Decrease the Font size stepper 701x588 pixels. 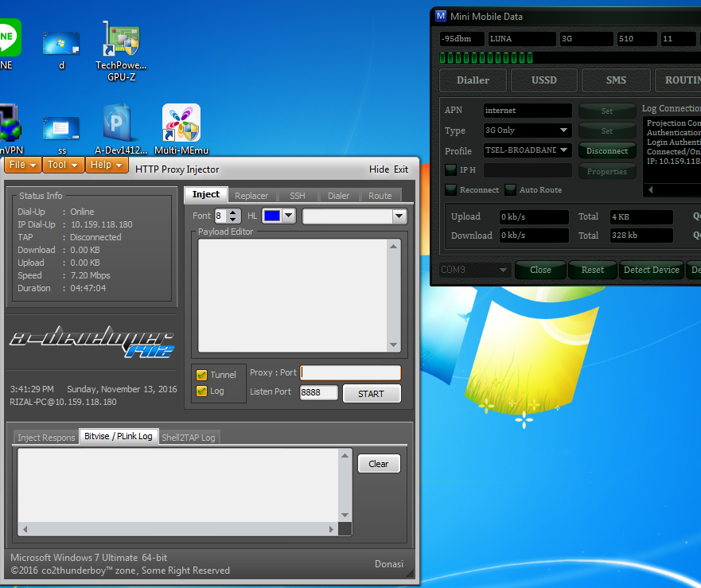(233, 220)
